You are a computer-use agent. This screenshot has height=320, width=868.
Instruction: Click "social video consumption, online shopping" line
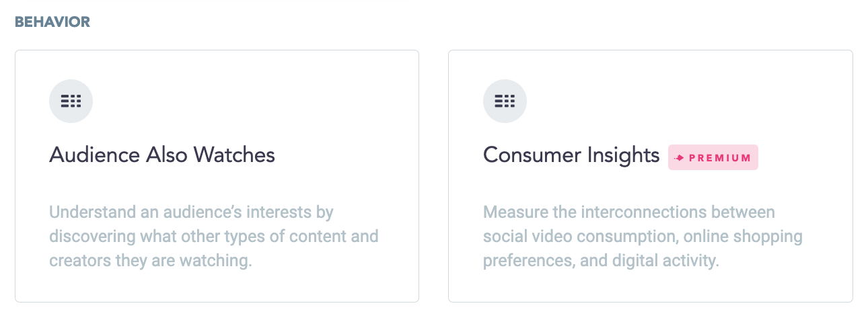click(643, 237)
